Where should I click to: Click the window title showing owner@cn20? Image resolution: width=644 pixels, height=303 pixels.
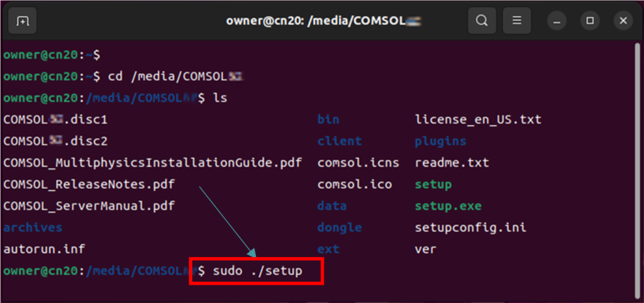click(x=323, y=21)
